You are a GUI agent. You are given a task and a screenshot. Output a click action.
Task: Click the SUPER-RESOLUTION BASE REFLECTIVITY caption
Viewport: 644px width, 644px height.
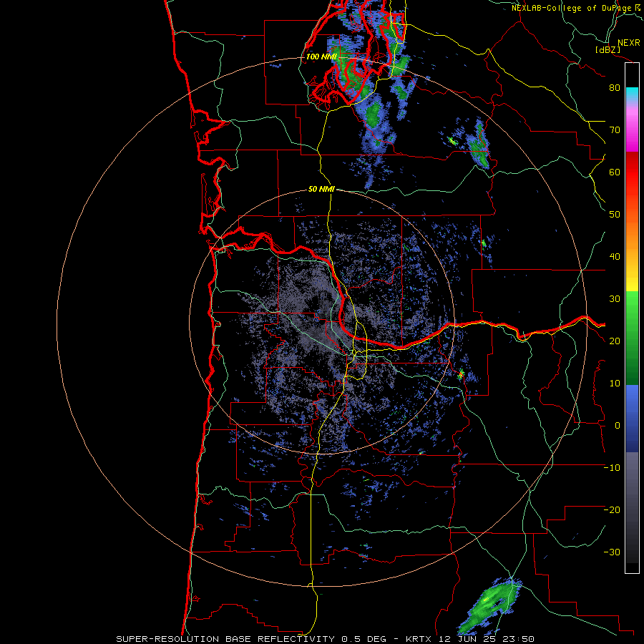pos(225,639)
